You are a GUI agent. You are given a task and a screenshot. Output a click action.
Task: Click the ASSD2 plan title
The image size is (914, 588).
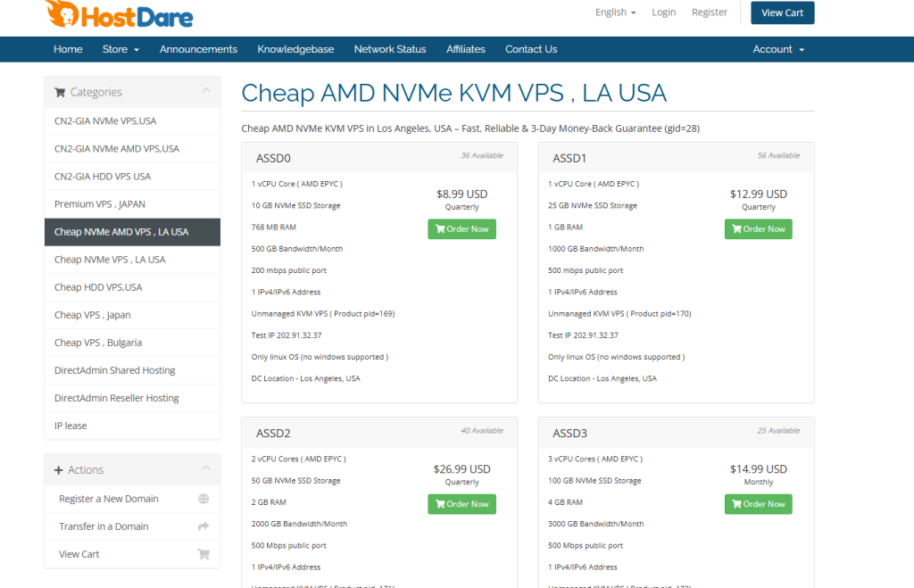pyautogui.click(x=273, y=434)
